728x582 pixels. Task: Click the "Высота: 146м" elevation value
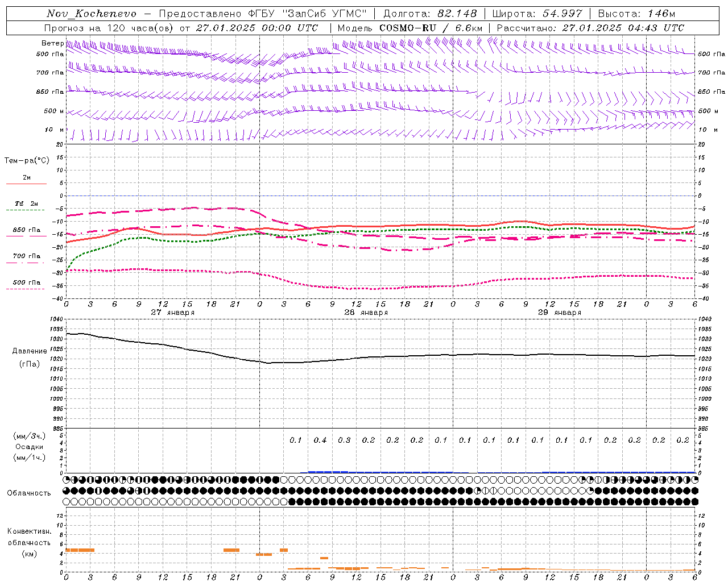(x=636, y=14)
